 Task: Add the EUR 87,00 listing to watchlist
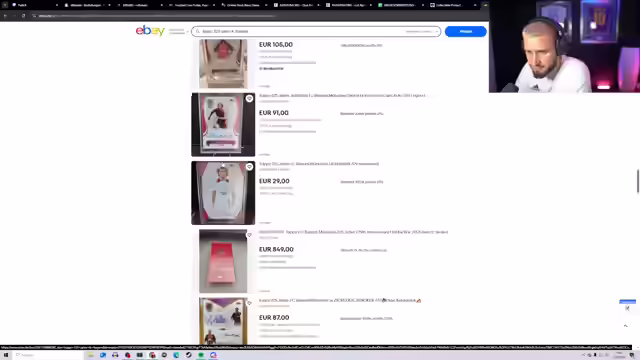click(249, 303)
